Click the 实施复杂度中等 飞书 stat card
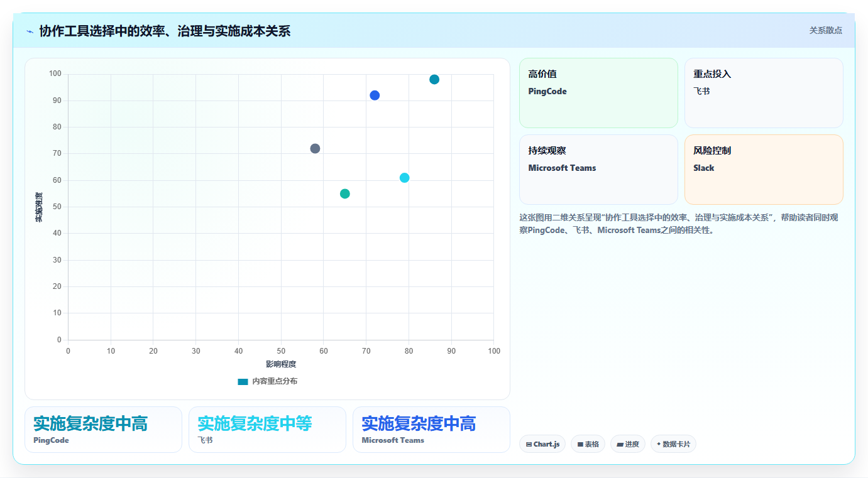 click(x=267, y=430)
